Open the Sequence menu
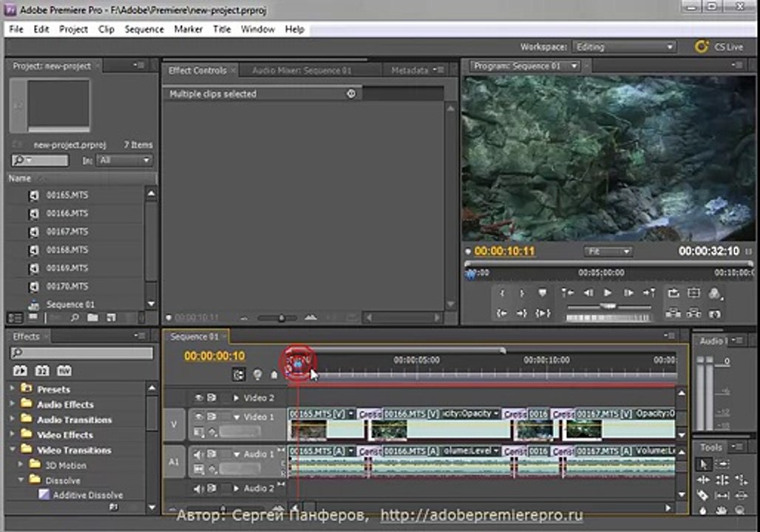This screenshot has height=532, width=760. [144, 29]
